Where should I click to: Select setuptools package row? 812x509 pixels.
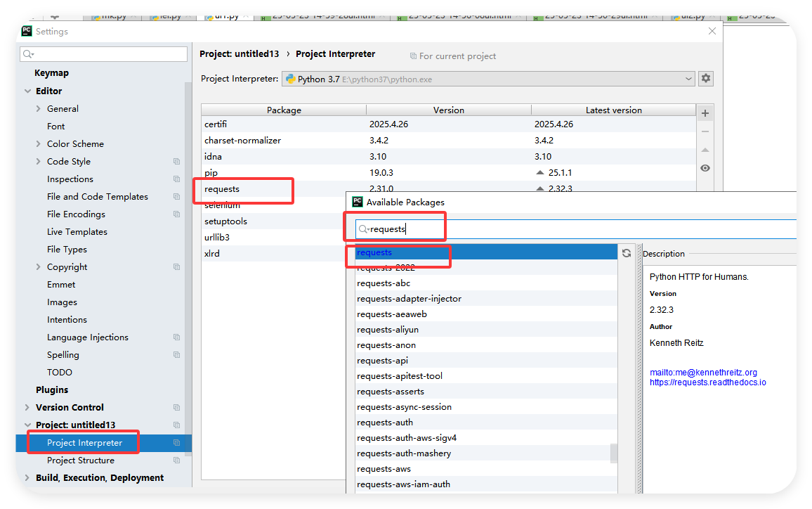[x=275, y=221]
